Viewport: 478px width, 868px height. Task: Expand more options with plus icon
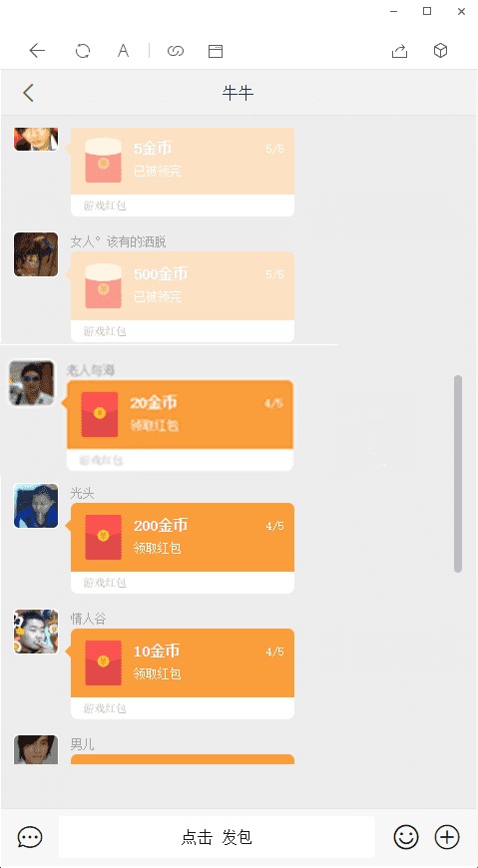point(447,836)
